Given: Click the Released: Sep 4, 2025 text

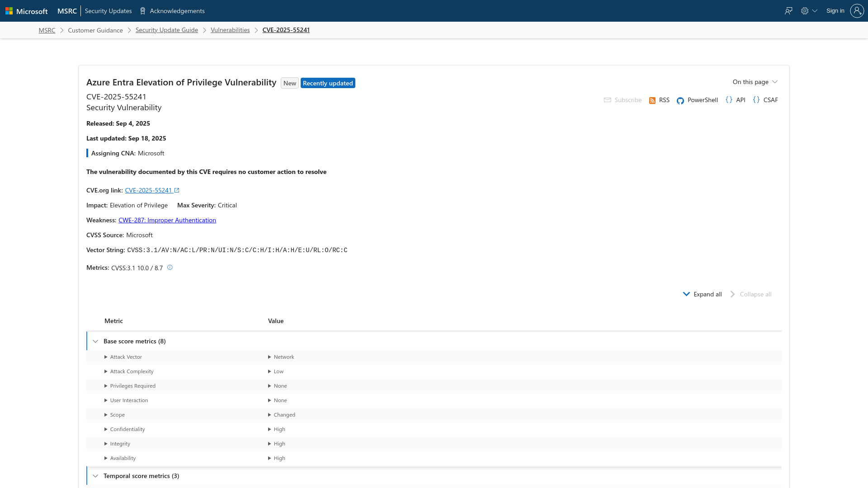Looking at the screenshot, I should (118, 123).
